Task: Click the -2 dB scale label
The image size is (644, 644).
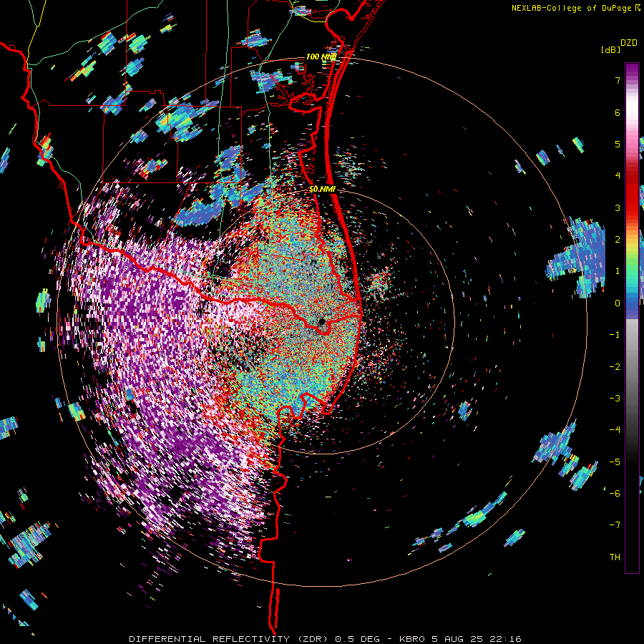Action: (x=615, y=366)
